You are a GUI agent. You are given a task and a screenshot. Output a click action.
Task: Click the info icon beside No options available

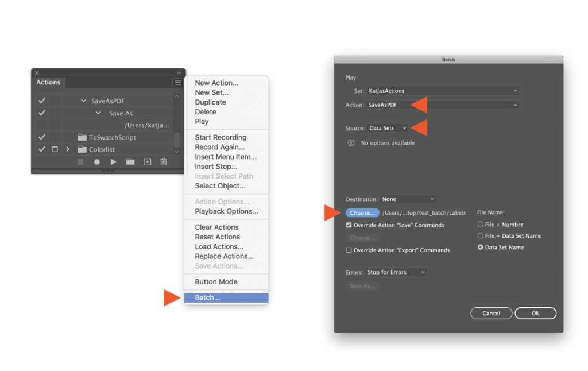[351, 143]
